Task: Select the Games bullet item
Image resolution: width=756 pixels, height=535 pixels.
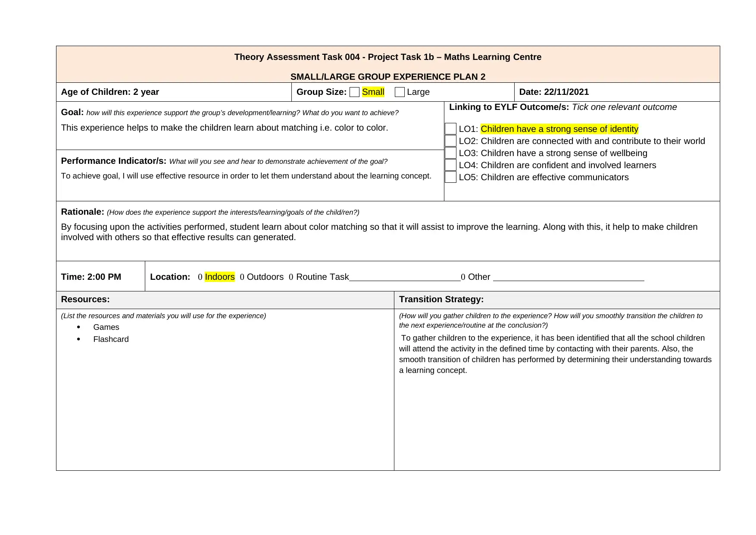Action: 106,327
